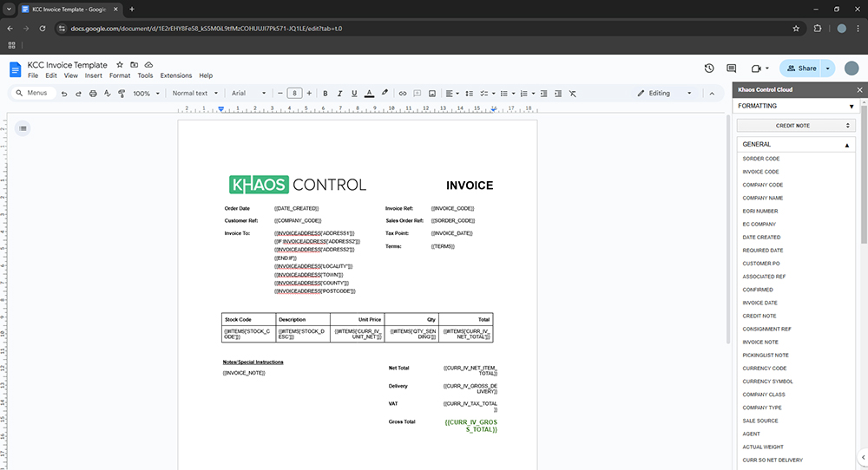Insert the ACTUAL WEIGHT field
The height and width of the screenshot is (470, 868).
(763, 447)
